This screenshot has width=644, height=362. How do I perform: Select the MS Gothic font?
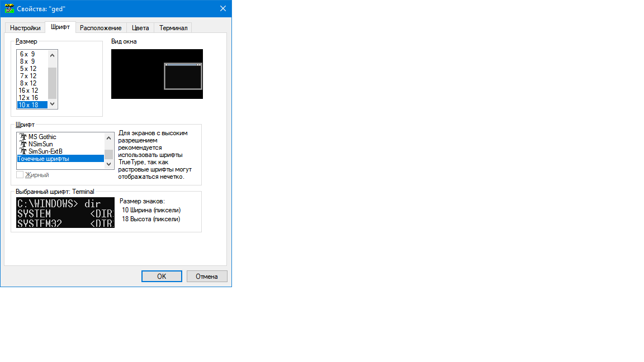point(60,137)
